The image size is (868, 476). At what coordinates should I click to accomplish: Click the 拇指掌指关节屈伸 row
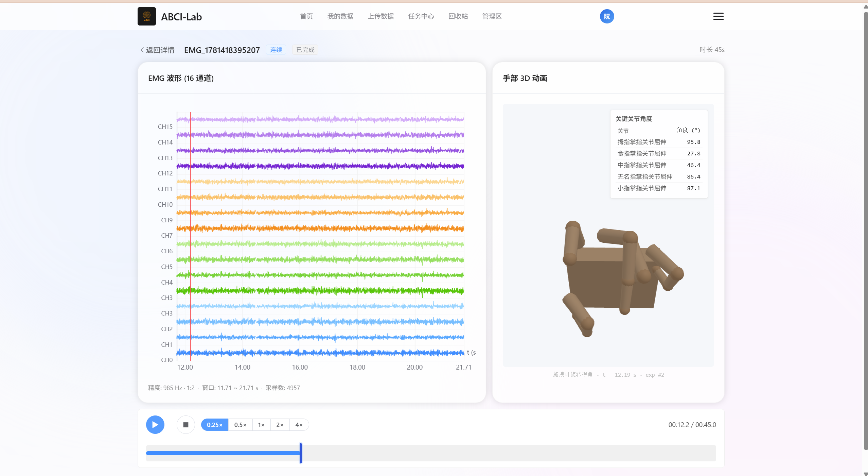[659, 142]
